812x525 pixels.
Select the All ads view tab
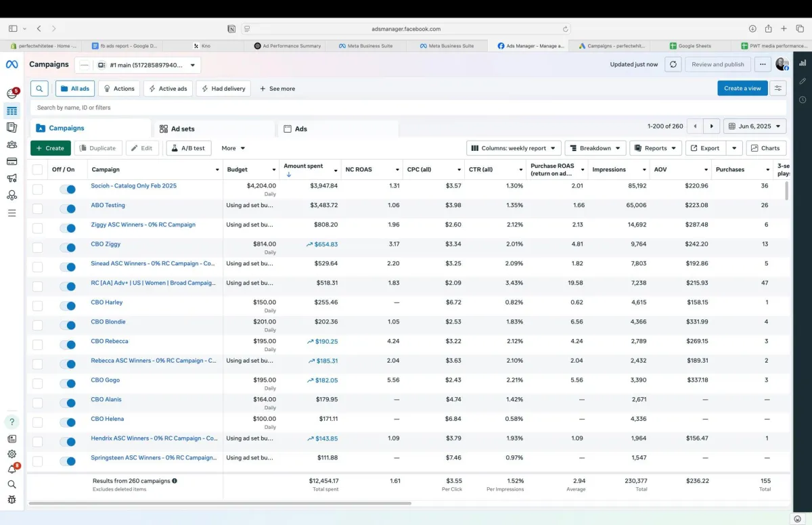pos(75,89)
